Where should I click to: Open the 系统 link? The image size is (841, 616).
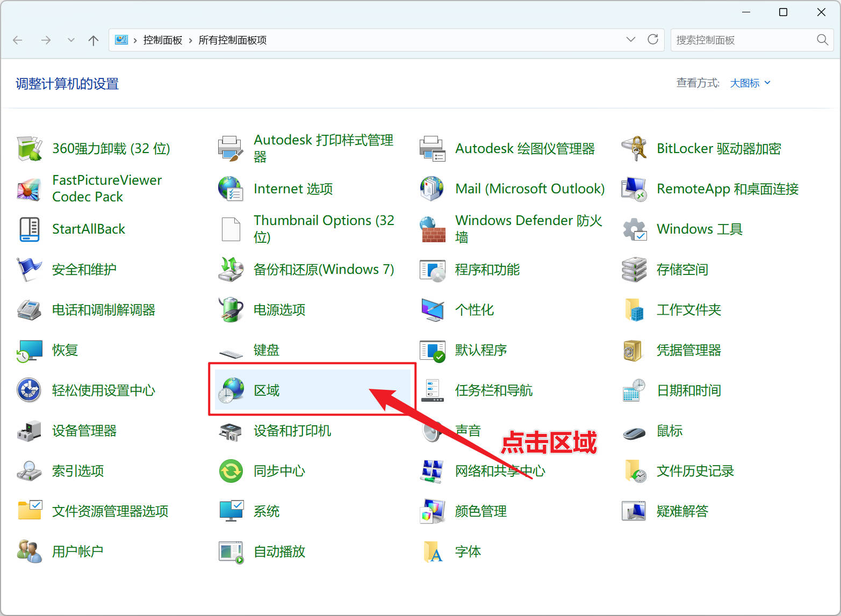point(267,511)
